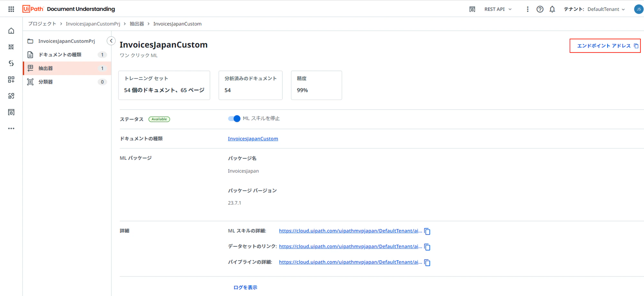Click the ワン クリック ML subtitle

pyautogui.click(x=139, y=55)
